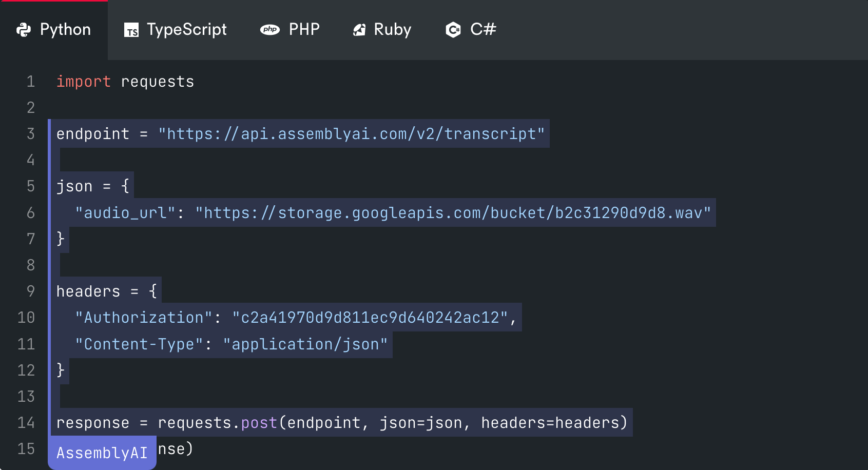The image size is (868, 470).
Task: Click closing brace on line 7
Action: [x=61, y=239]
